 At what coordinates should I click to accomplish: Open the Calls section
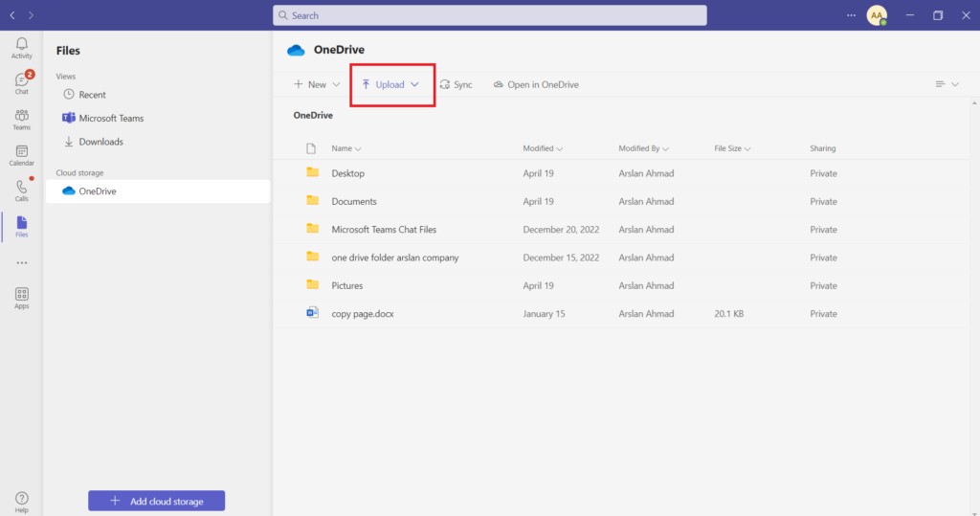pyautogui.click(x=21, y=191)
